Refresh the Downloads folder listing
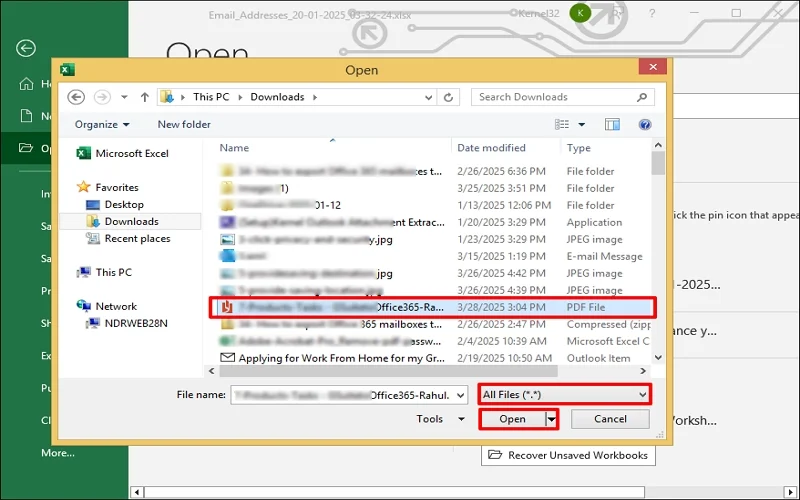This screenshot has width=800, height=500. click(x=450, y=97)
